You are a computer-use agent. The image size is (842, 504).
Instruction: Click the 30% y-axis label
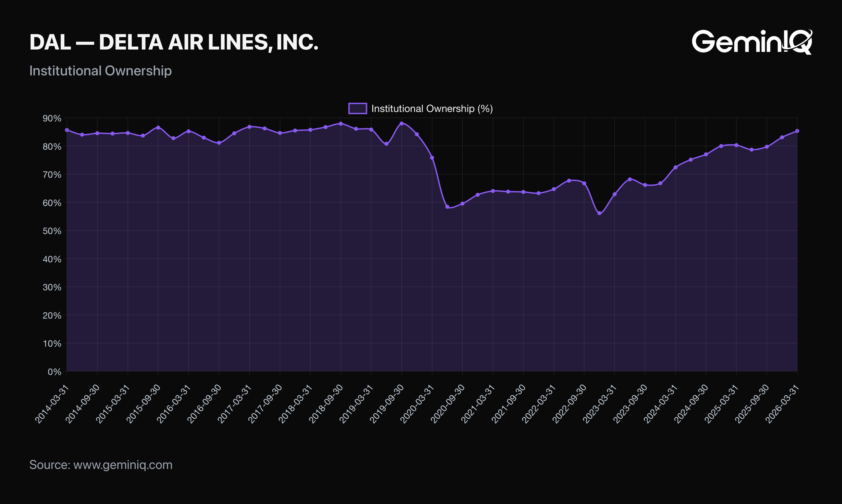pyautogui.click(x=52, y=287)
